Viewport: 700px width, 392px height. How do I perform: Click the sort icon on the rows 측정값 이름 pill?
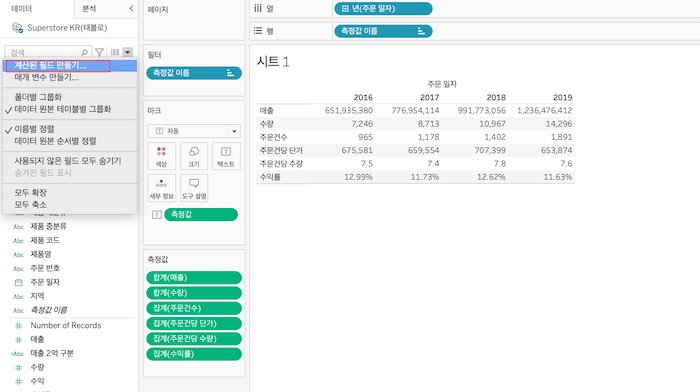click(421, 31)
